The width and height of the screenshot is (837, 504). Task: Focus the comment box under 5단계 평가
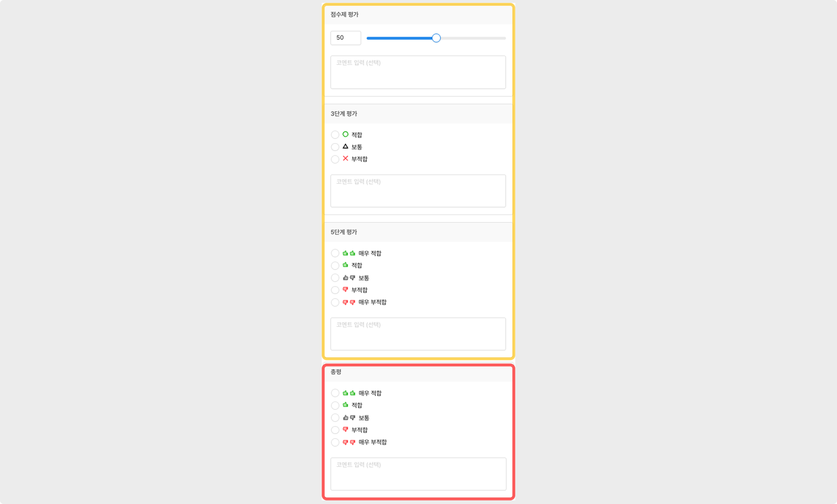coord(418,334)
